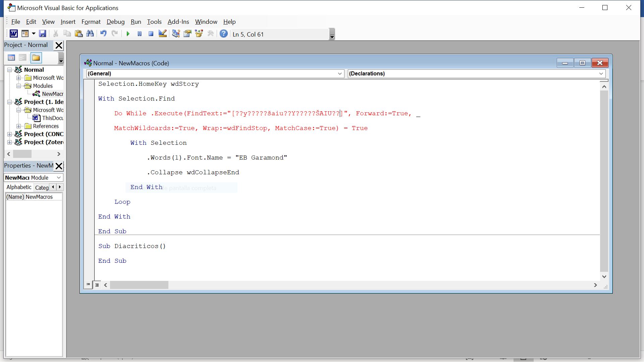This screenshot has height=362, width=644.
Task: Select the Alphabetic properties tab
Action: pos(19,187)
